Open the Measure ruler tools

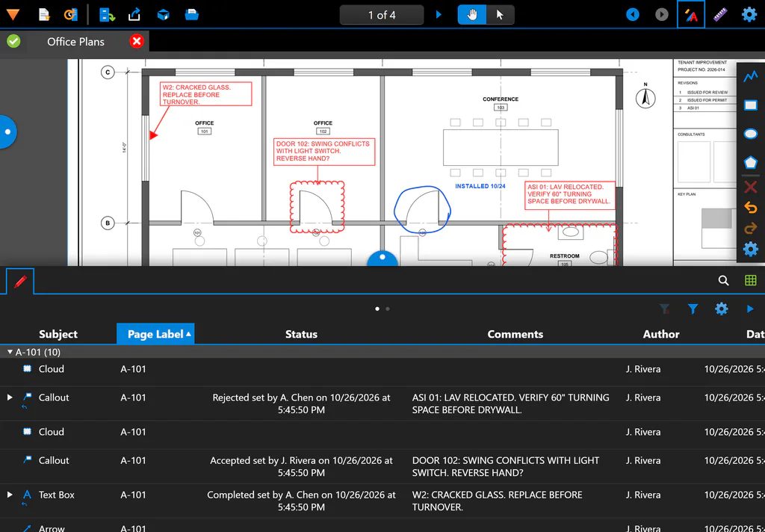click(720, 15)
